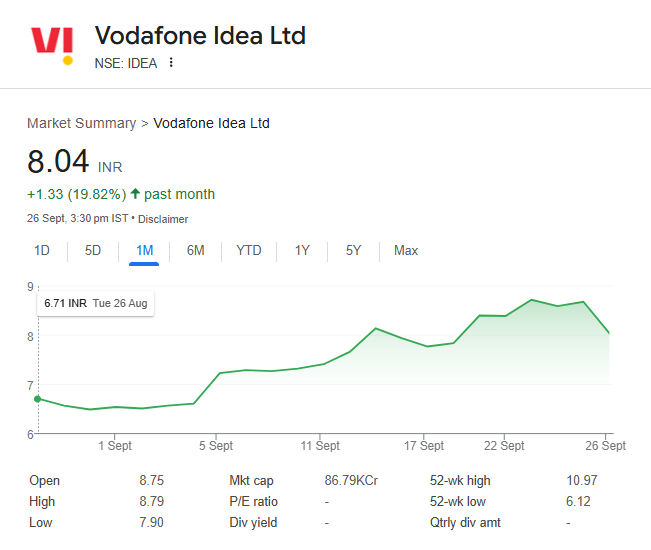The image size is (651, 550).
Task: Click the Vodafone Idea logo icon
Action: point(52,44)
